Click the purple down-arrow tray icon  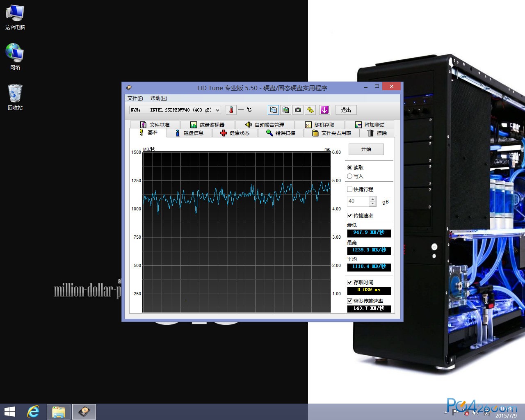324,110
